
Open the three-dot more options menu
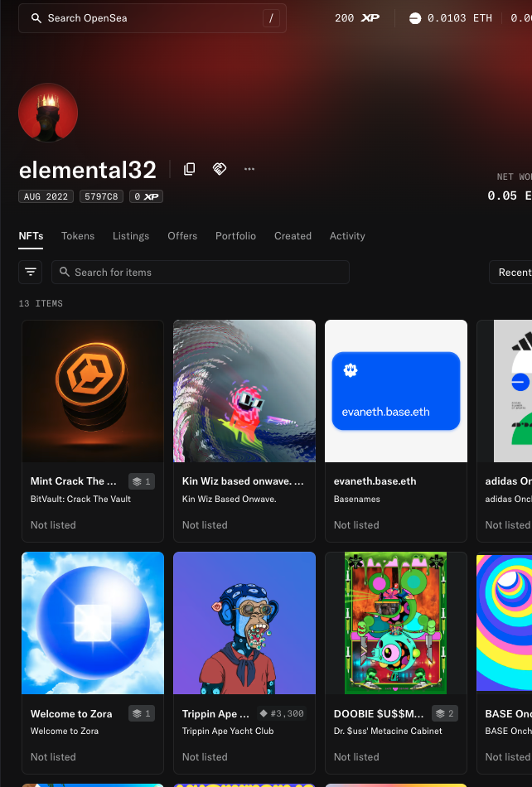point(249,169)
